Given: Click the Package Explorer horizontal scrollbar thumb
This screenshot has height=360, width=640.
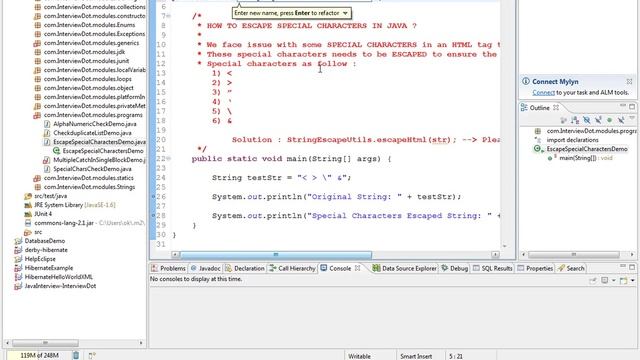Looking at the screenshot, I should coord(45,343).
